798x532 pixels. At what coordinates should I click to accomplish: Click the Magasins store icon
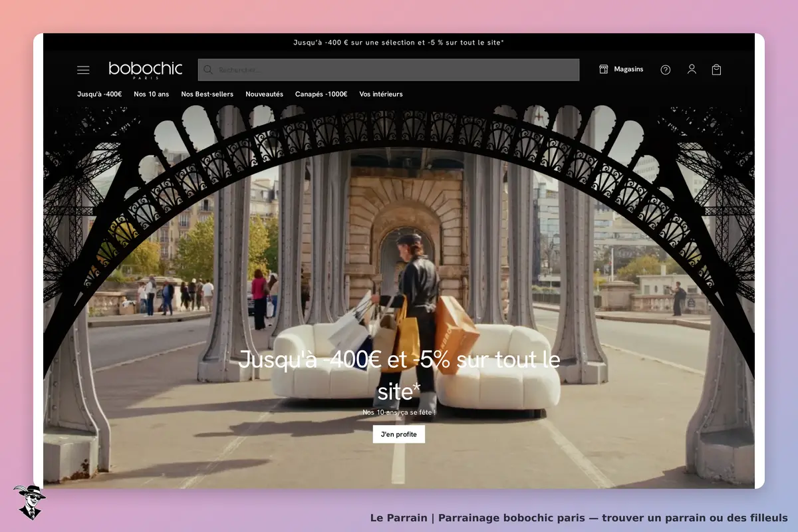tap(604, 69)
